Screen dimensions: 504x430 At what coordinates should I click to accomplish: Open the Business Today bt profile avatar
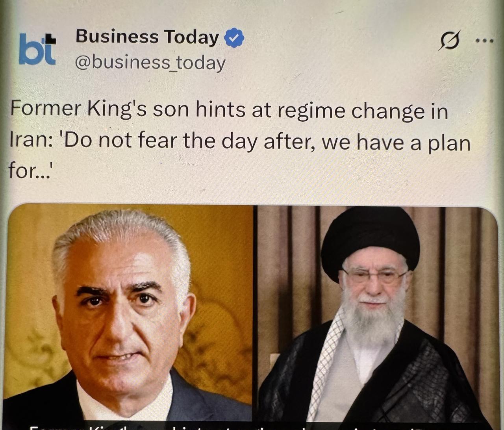(37, 49)
